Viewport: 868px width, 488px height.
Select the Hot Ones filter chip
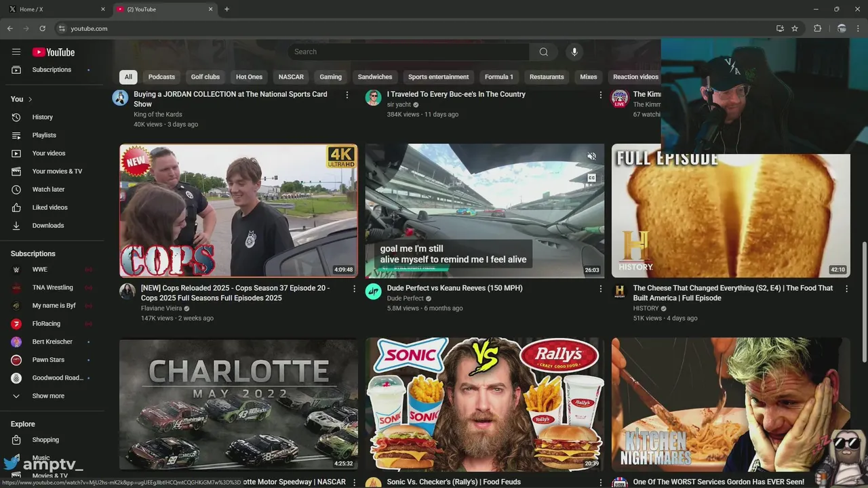coord(249,77)
